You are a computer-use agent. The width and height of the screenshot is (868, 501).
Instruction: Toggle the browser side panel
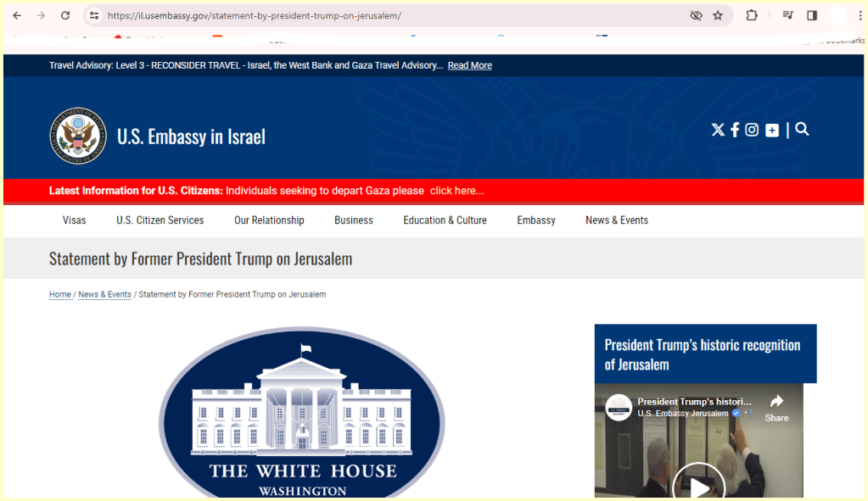(812, 15)
